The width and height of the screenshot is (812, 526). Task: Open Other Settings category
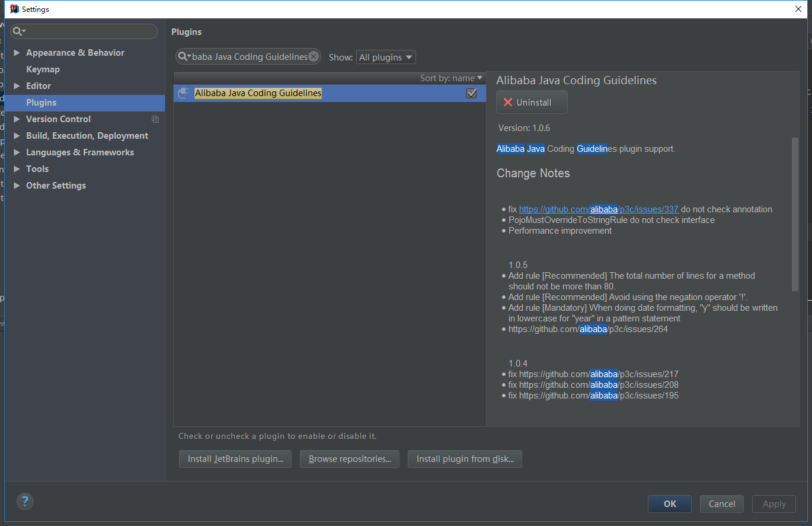(56, 186)
